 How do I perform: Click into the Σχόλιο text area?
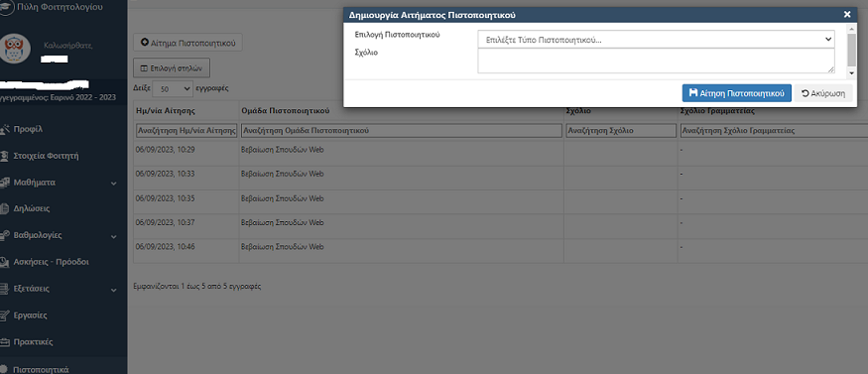coord(656,61)
